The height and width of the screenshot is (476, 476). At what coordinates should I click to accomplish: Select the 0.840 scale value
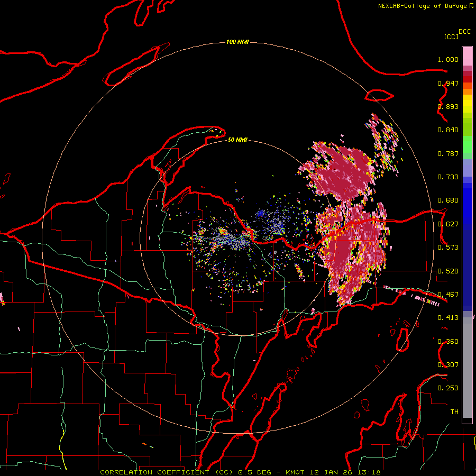coord(448,130)
